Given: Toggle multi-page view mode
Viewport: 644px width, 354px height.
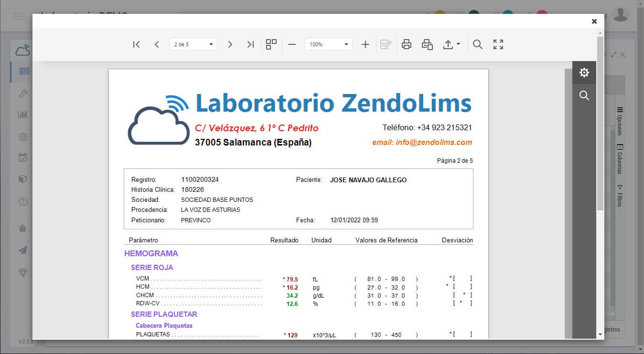Looking at the screenshot, I should coord(271,44).
